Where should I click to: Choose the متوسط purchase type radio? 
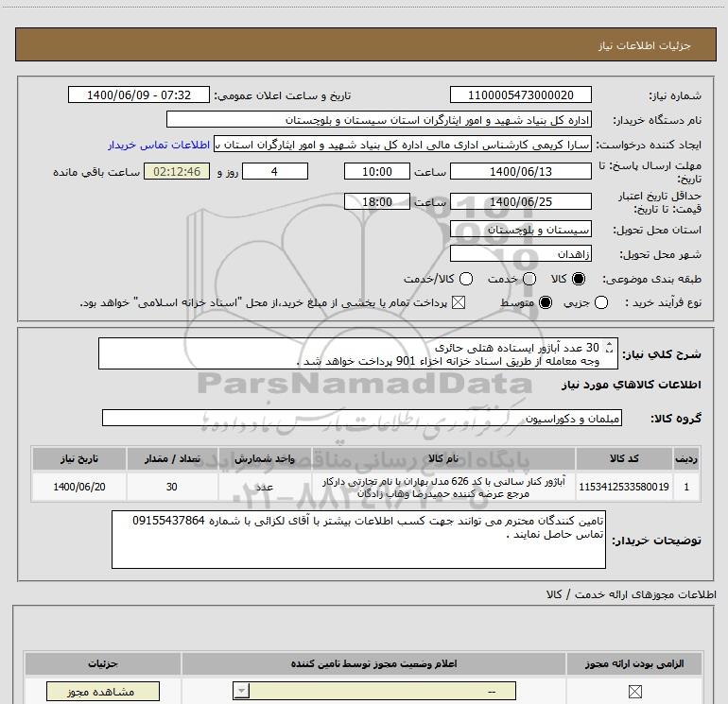tap(546, 302)
